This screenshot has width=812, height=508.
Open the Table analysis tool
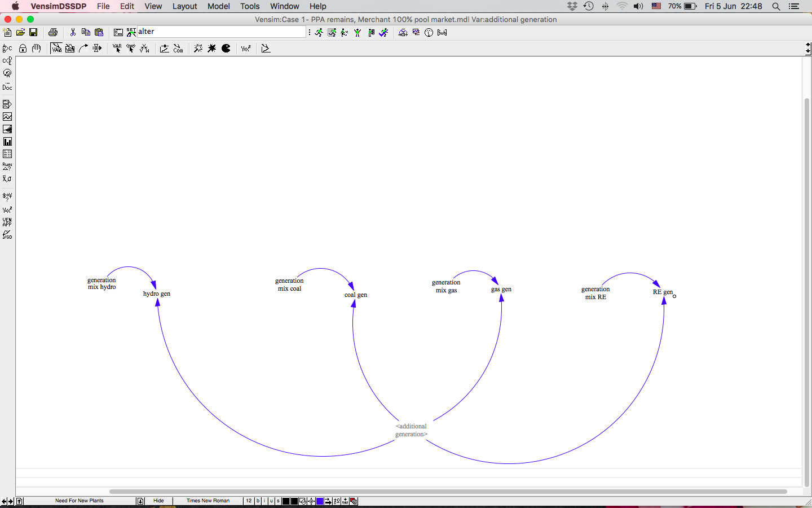tap(7, 154)
